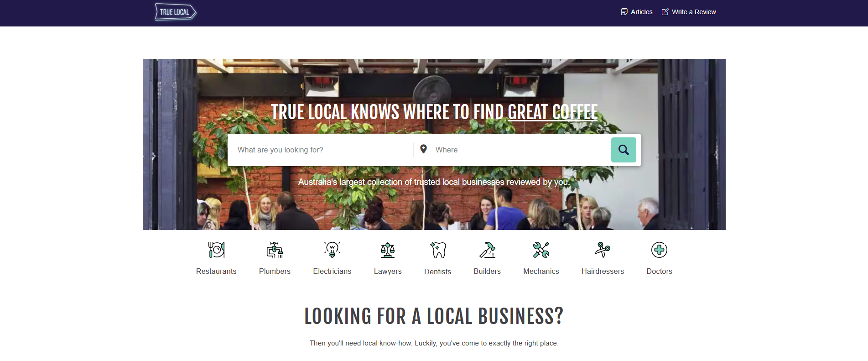Open the Electricians light bulb icon

pyautogui.click(x=332, y=250)
